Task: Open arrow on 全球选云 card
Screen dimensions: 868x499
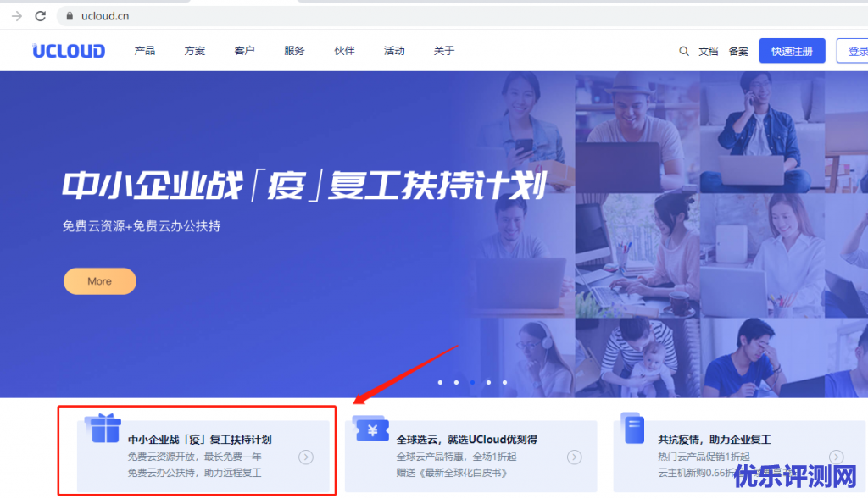Action: coord(575,457)
